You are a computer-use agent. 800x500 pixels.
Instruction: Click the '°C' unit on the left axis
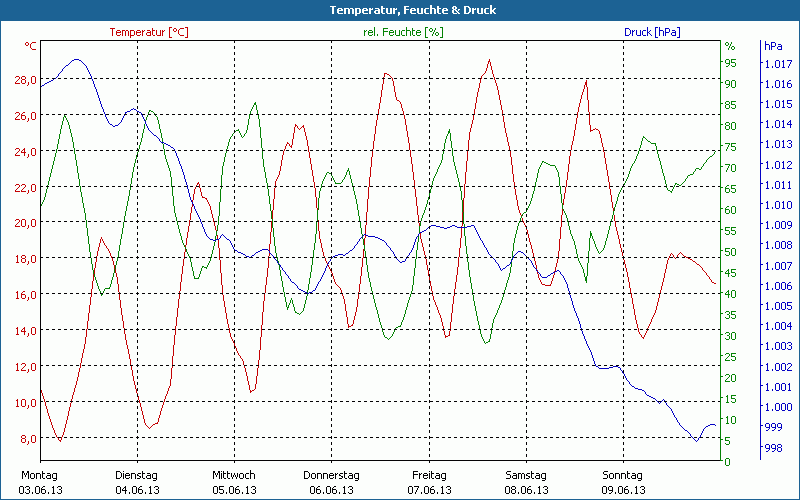point(30,46)
